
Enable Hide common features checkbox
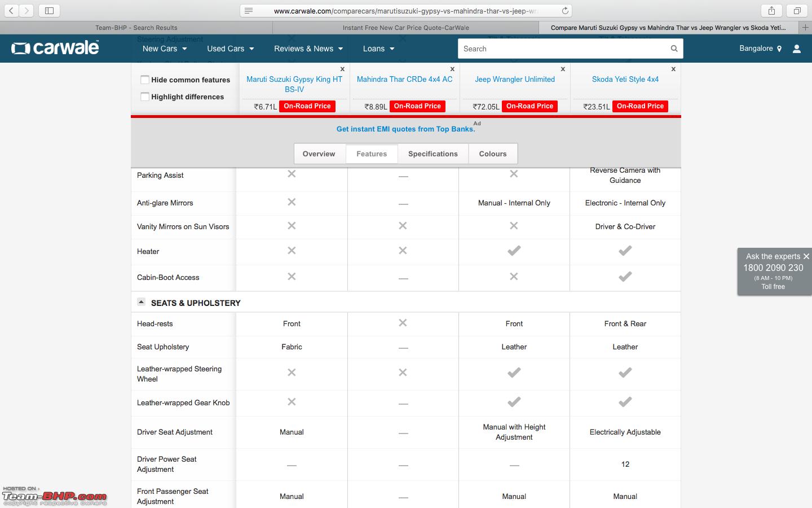145,80
